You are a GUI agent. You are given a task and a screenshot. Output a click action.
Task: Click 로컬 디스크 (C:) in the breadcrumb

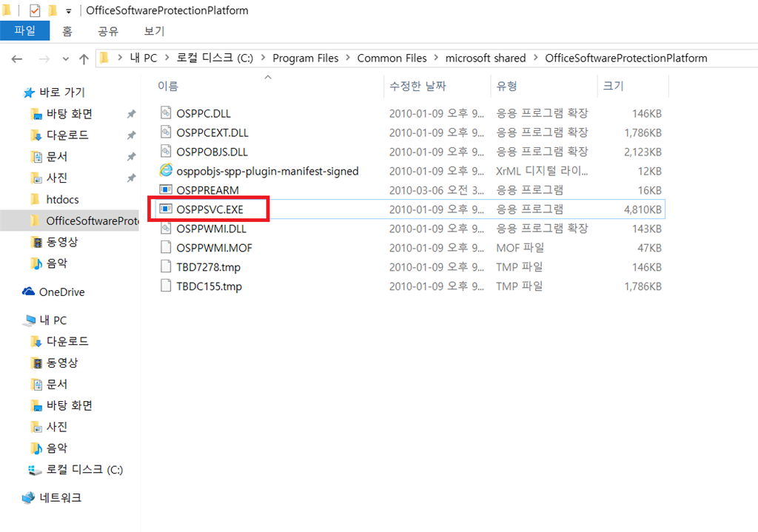215,58
